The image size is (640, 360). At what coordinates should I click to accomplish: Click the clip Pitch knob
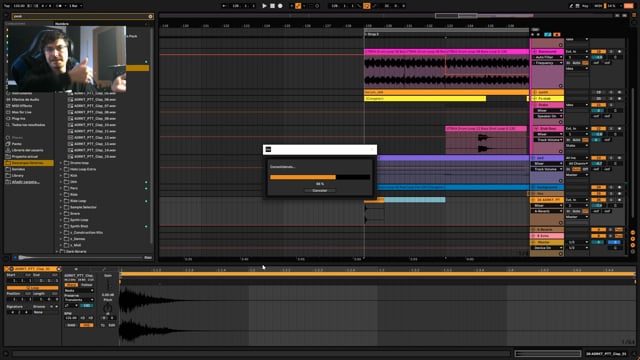pyautogui.click(x=108, y=308)
